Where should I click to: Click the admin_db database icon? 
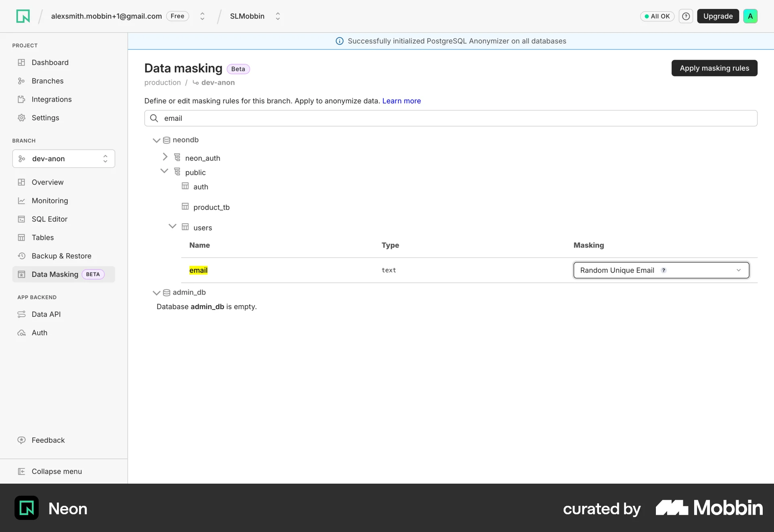tap(166, 293)
